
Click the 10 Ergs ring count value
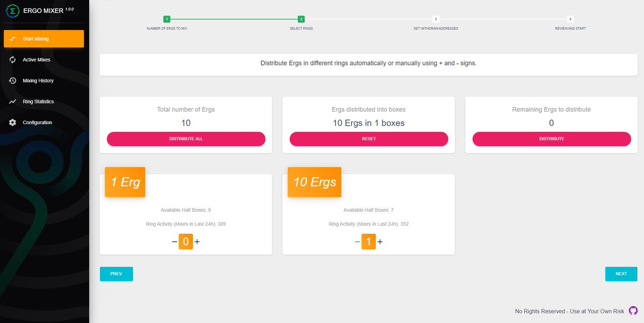369,242
